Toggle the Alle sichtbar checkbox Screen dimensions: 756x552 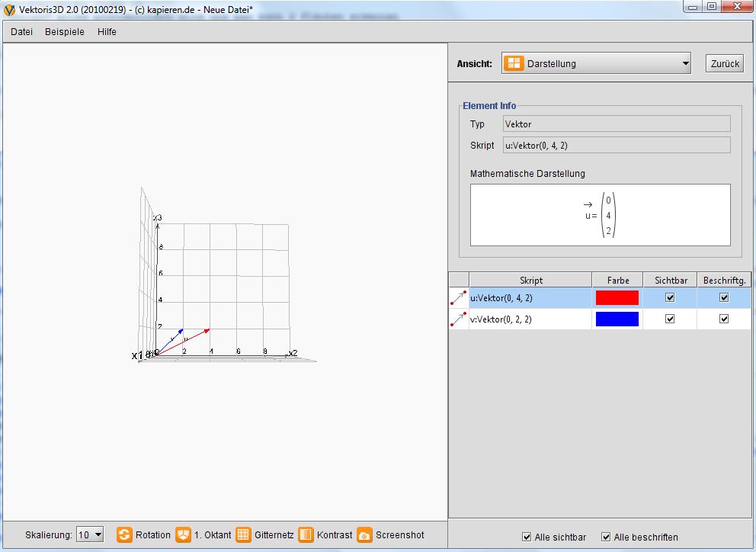[527, 537]
